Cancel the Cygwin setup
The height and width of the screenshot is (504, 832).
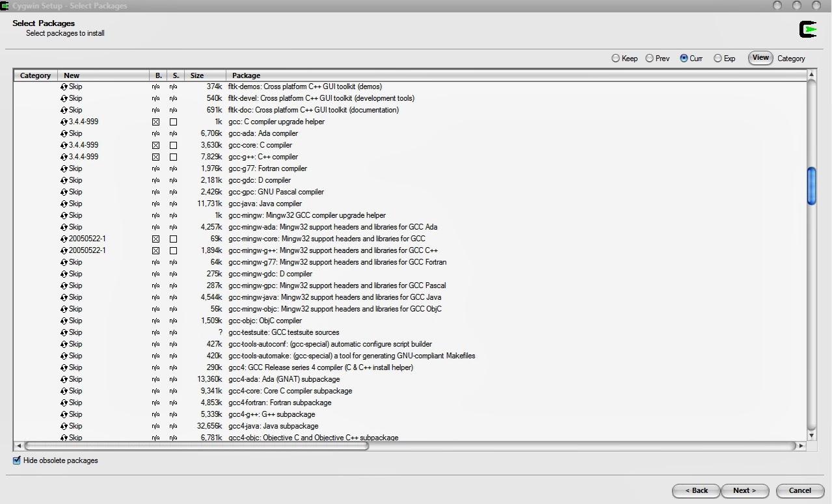[800, 490]
